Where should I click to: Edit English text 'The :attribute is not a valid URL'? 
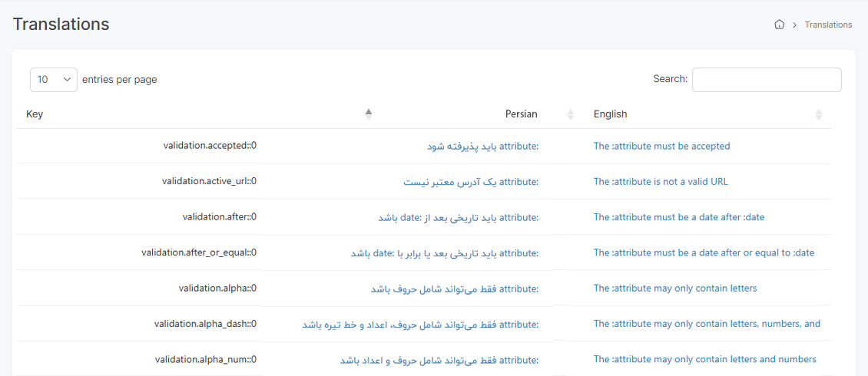(661, 182)
